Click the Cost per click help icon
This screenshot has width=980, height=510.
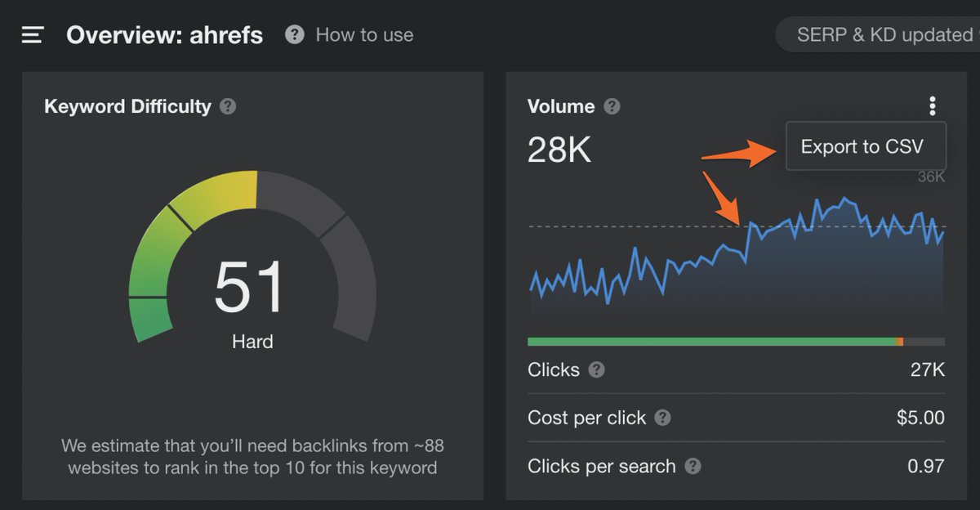point(663,418)
